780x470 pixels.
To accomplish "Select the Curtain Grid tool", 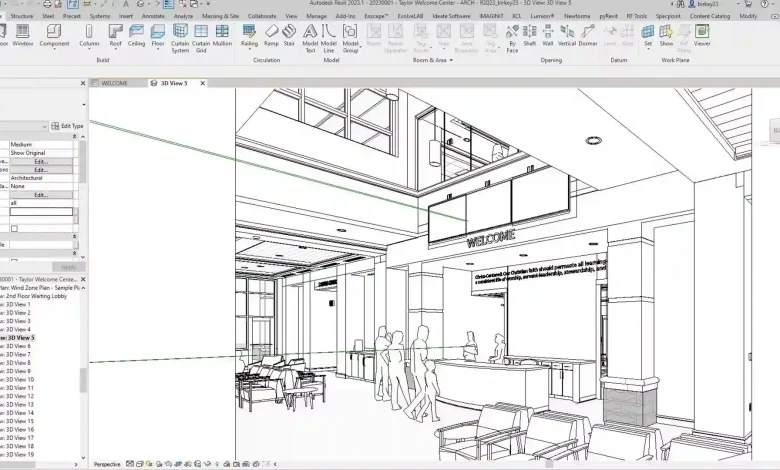I will pyautogui.click(x=201, y=39).
